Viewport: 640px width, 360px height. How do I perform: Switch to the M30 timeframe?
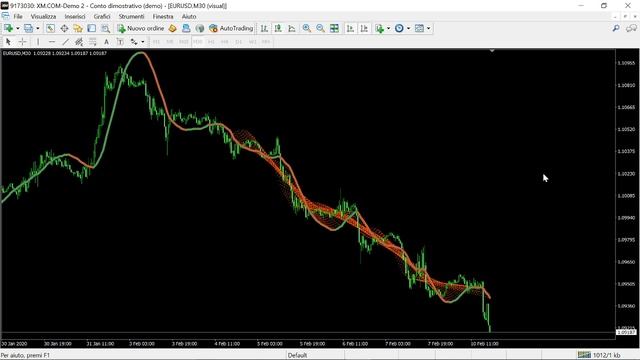coord(198,42)
